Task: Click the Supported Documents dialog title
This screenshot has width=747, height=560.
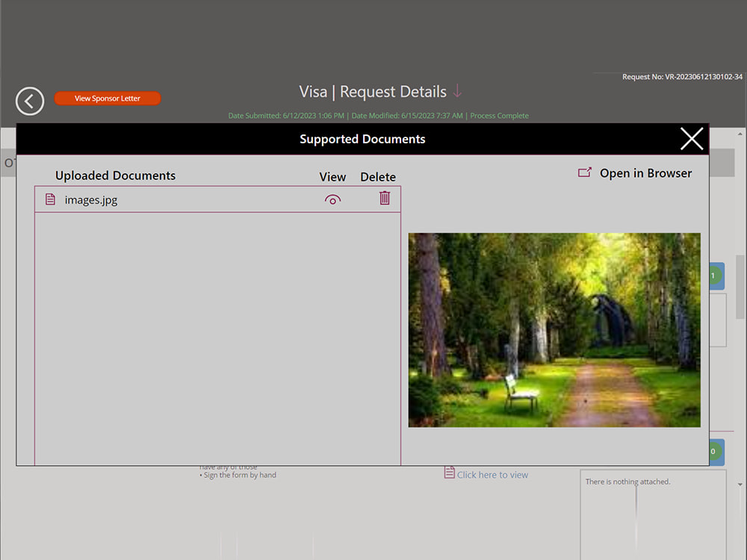Action: 362,139
